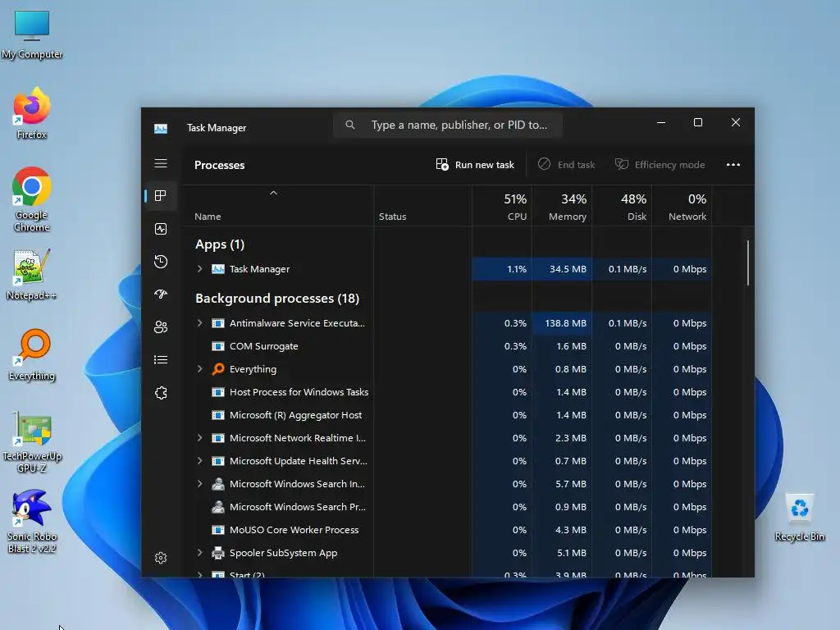Open the Services puzzle icon in sidebar
840x630 pixels.
coord(161,393)
